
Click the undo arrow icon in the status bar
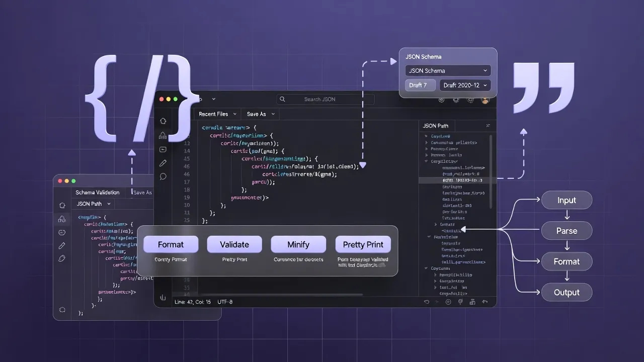click(x=485, y=302)
